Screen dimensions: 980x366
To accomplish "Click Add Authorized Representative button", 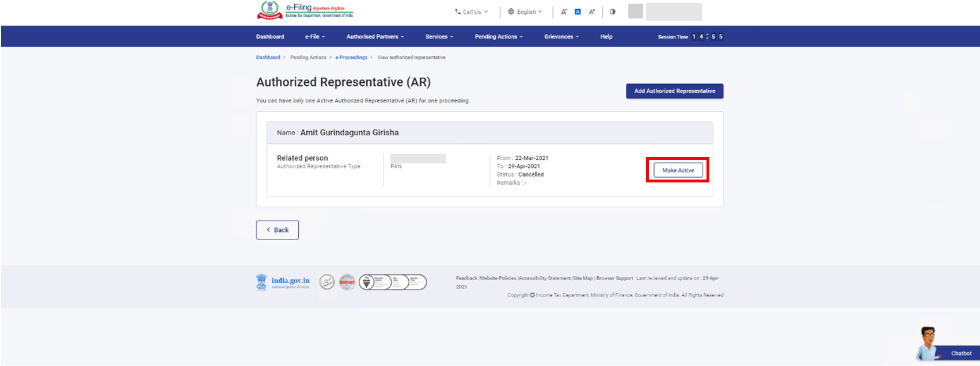I will (674, 91).
